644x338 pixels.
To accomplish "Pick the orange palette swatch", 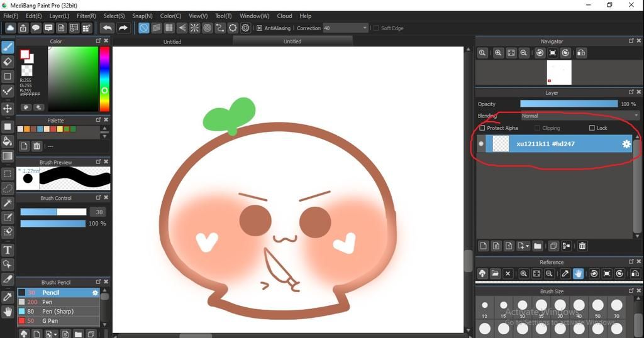I will [26, 129].
